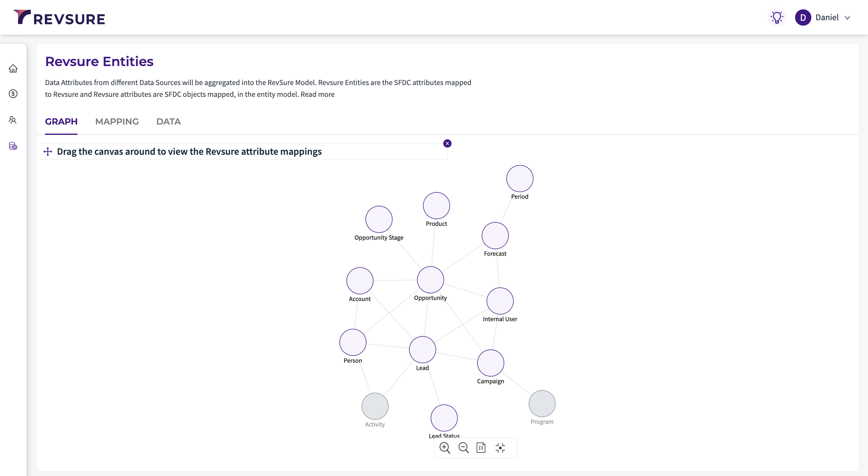Select the Person node
The width and height of the screenshot is (868, 476).
pos(353,342)
